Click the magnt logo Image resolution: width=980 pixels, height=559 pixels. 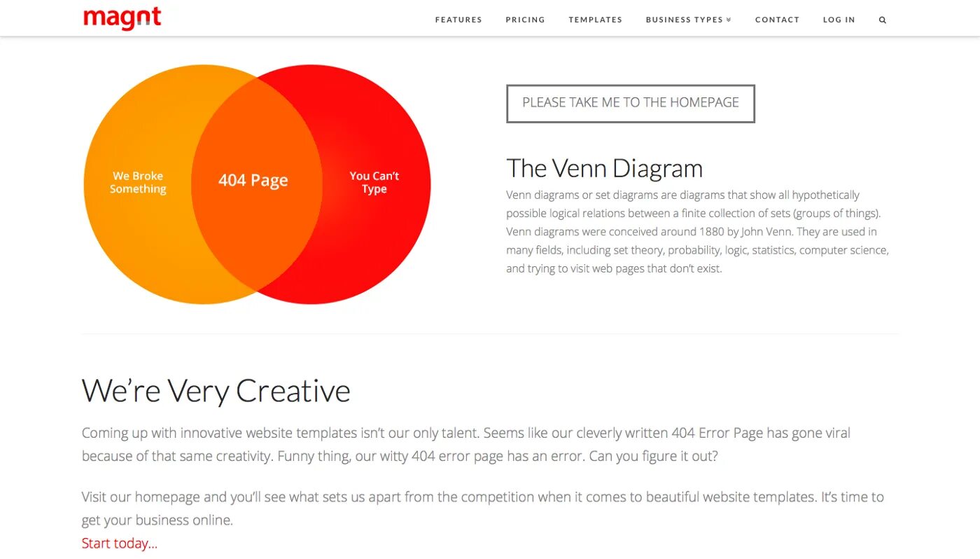[x=122, y=18]
